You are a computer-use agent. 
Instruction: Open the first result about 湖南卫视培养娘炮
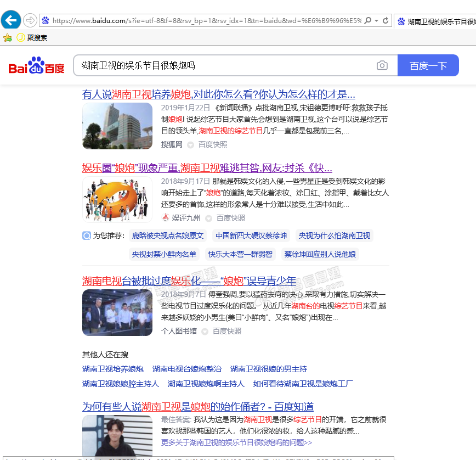point(218,94)
